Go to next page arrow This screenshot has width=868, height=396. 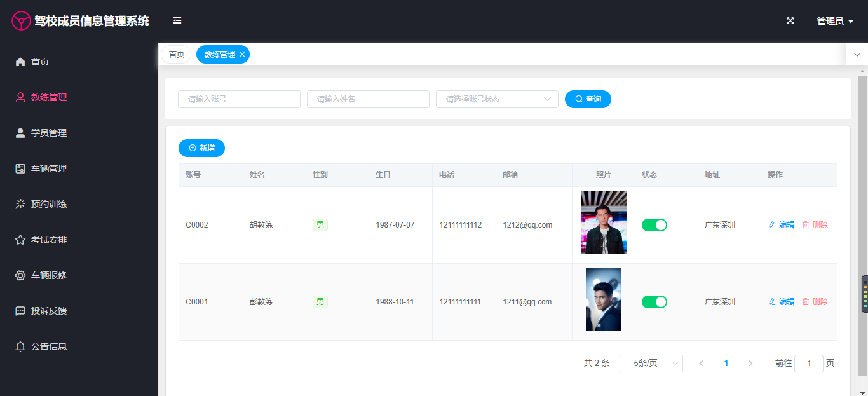click(750, 364)
